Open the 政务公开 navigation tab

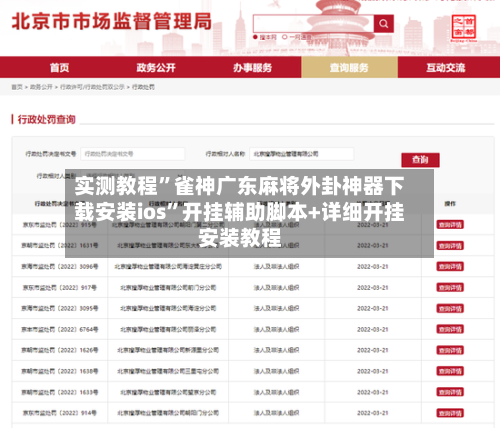click(x=156, y=68)
